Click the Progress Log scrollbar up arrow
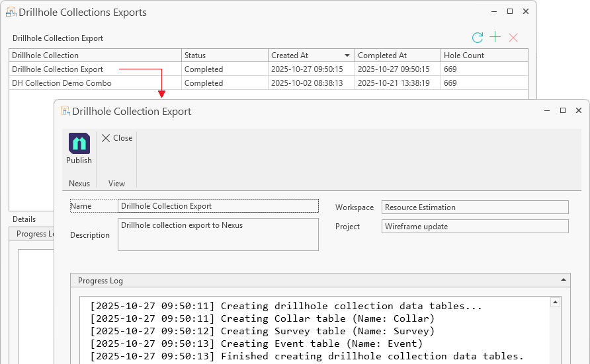Screen dimensions: 590x364 556,303
